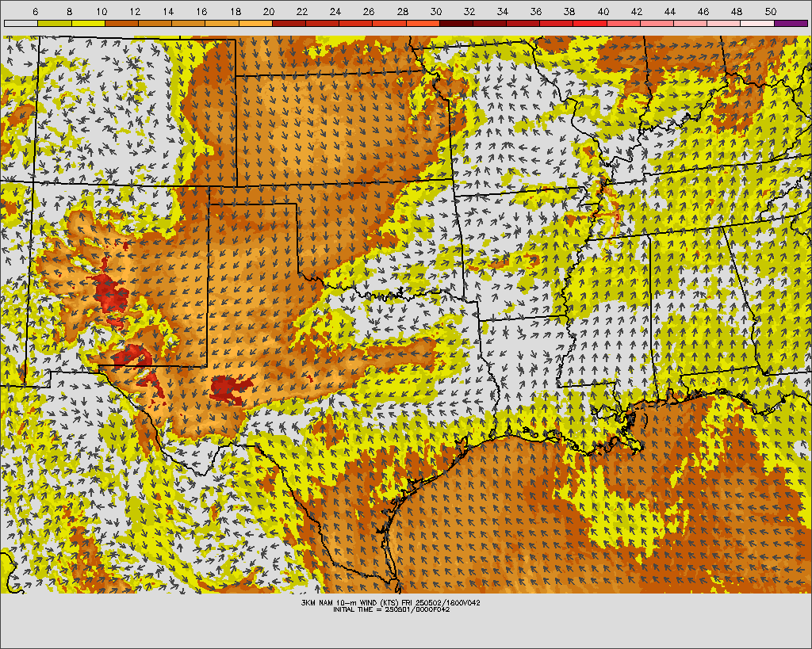Viewport: 812px width, 649px height.
Task: Click the light pink swatch between 44 and 46
Action: tap(691, 23)
